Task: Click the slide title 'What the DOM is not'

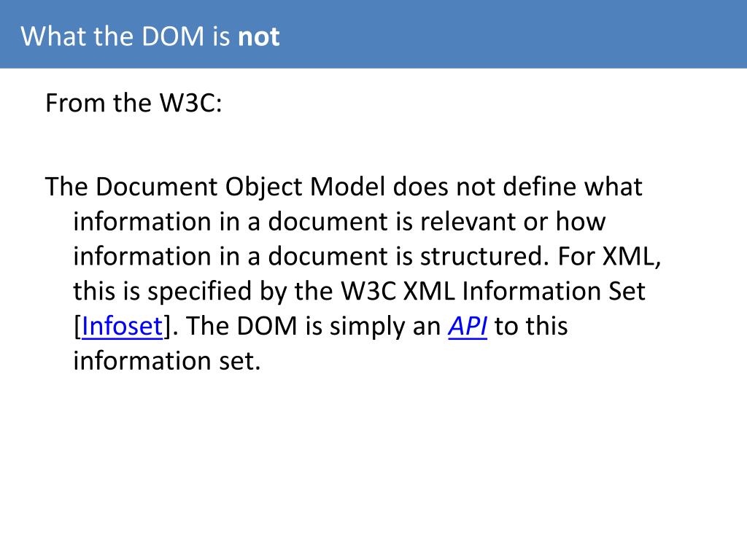Action: (x=150, y=36)
